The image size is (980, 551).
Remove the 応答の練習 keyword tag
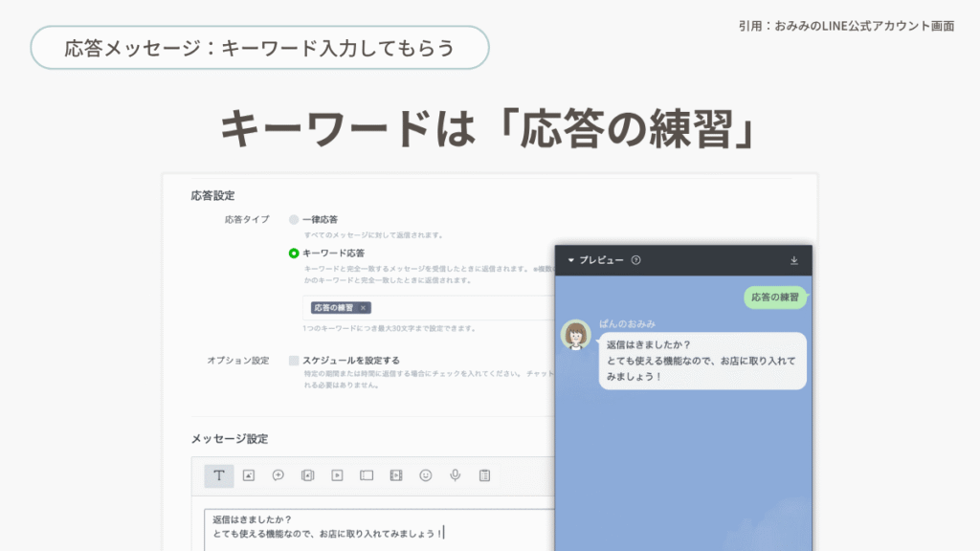click(x=363, y=308)
